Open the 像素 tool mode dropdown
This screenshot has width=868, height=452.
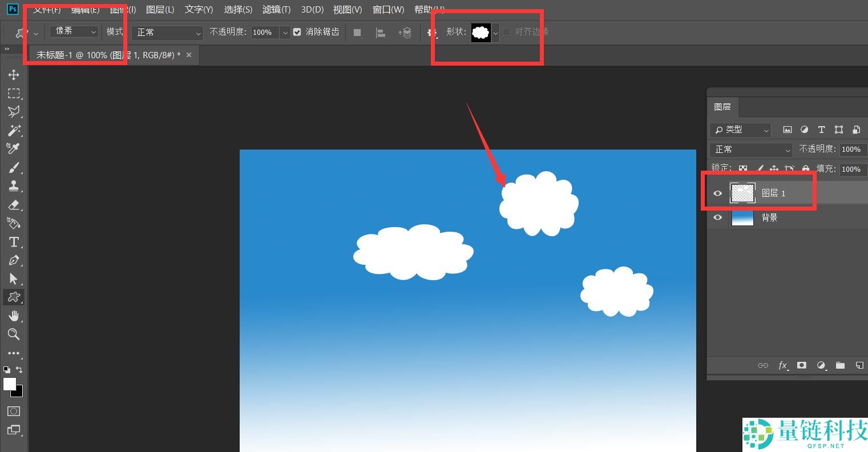(x=74, y=32)
